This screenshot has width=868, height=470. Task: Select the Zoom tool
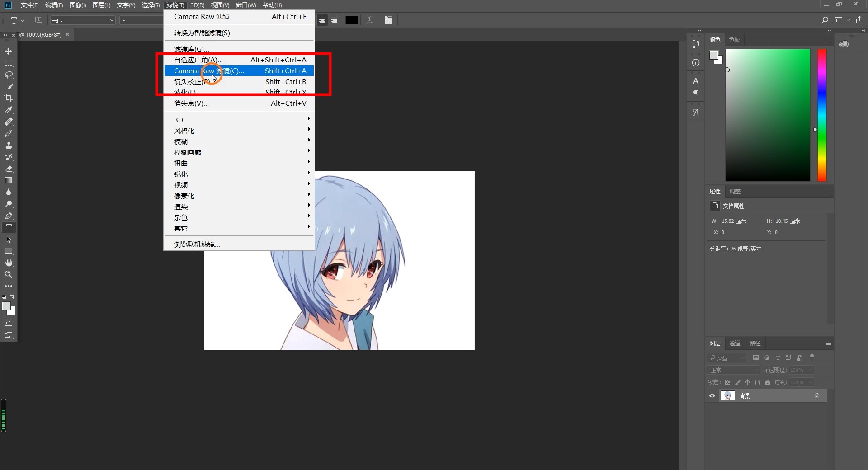(9, 274)
